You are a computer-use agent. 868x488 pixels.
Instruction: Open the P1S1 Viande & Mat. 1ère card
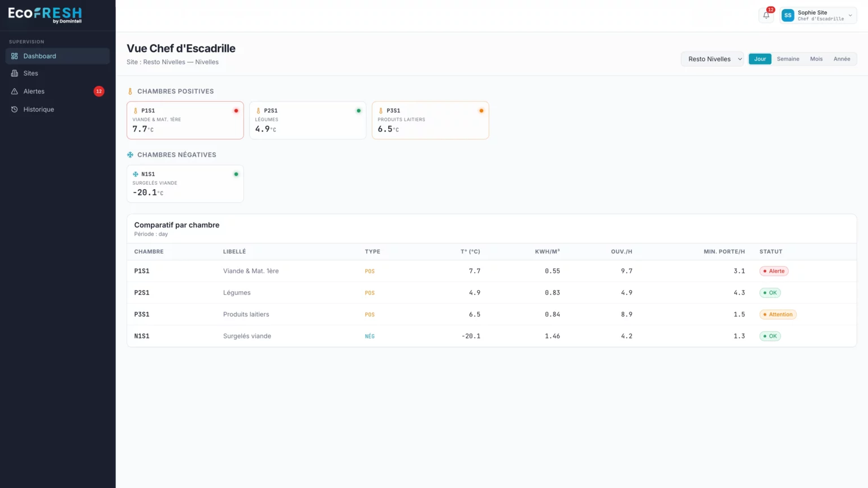pyautogui.click(x=185, y=120)
